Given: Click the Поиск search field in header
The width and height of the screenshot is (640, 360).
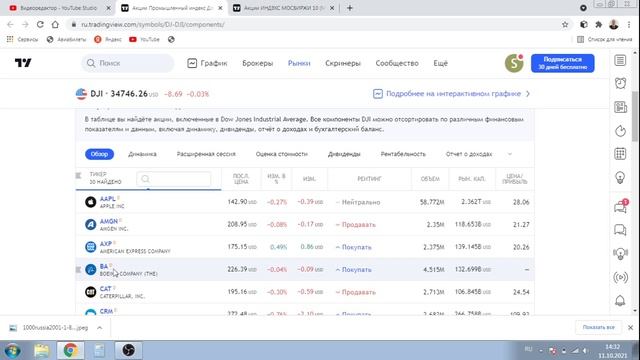Looking at the screenshot, I should 128,63.
